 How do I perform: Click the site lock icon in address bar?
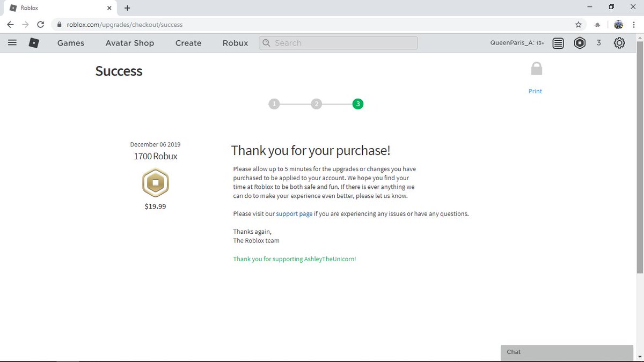59,25
